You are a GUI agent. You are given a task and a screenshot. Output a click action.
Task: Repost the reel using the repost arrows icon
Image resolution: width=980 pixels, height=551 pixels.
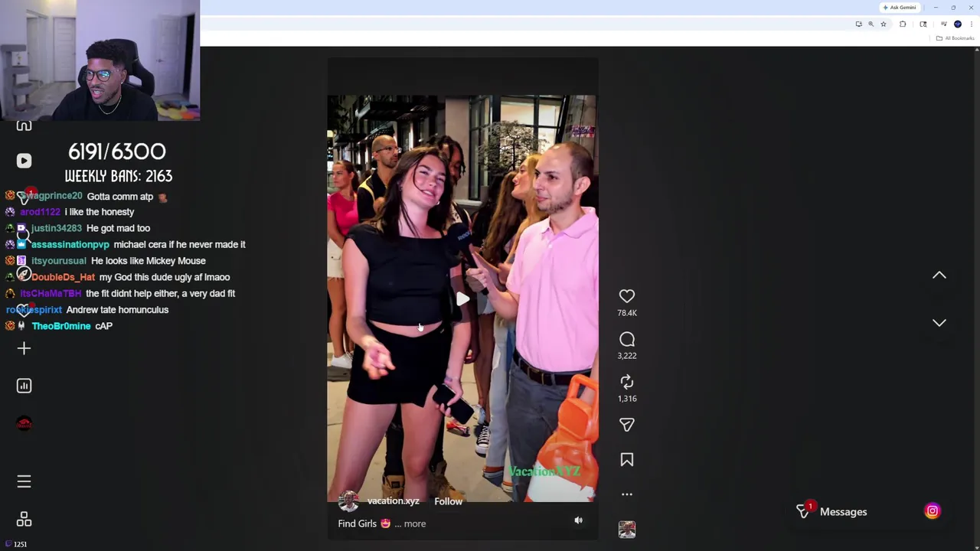627,382
